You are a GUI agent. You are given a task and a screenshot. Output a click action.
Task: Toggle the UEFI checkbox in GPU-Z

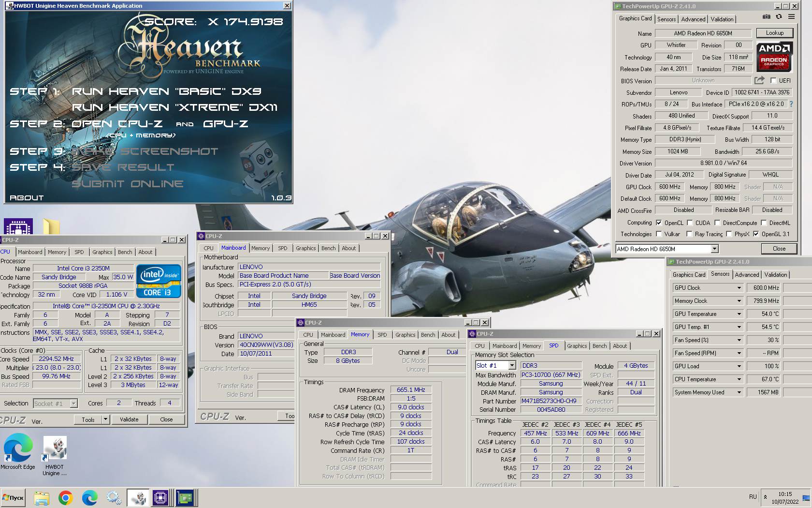[773, 81]
